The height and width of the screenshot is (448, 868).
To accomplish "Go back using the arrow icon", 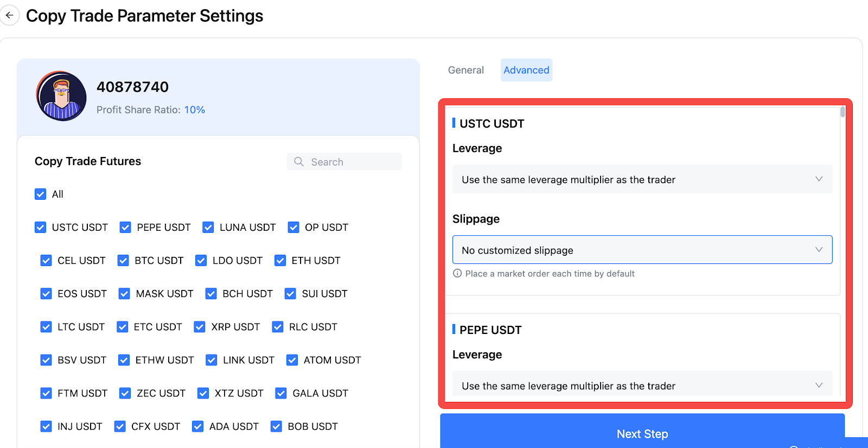I will click(9, 15).
